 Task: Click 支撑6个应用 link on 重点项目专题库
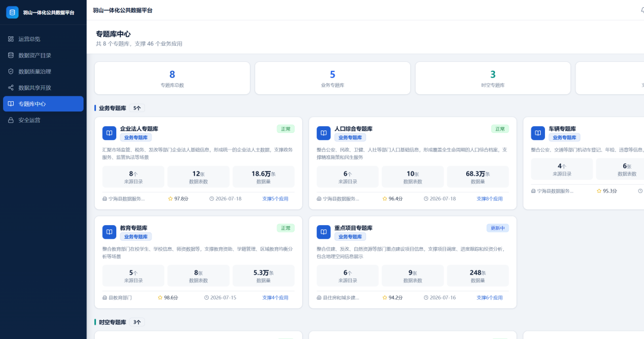pos(490,297)
